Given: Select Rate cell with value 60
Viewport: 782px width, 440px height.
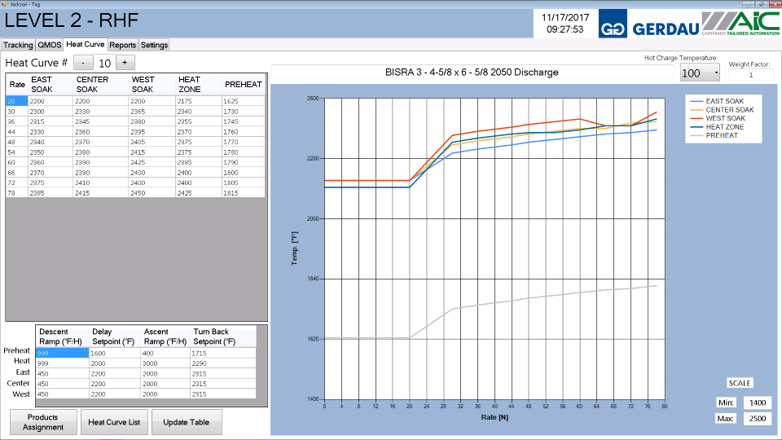Looking at the screenshot, I should click(x=16, y=162).
